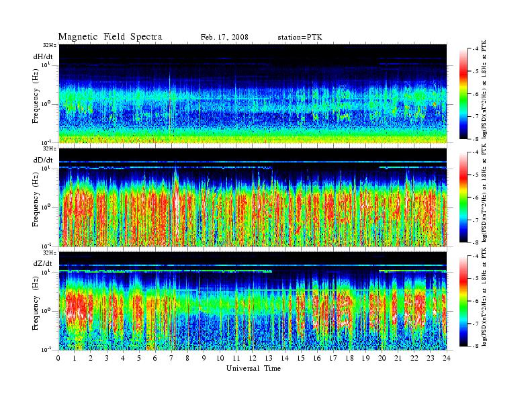Image resolution: width=532 pixels, height=411 pixels.
Task: Click hour '9' on the Universal Time axis
Action: 204,359
